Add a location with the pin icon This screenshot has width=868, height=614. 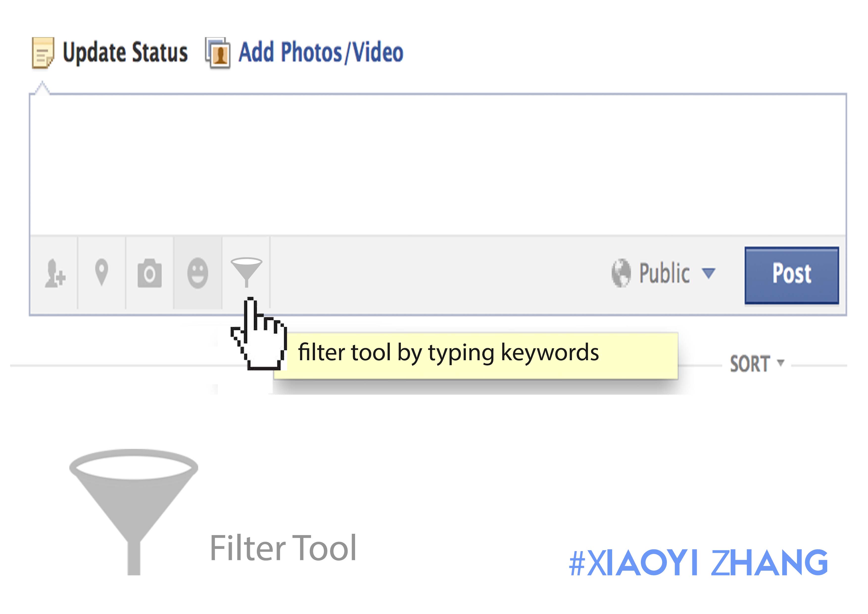click(101, 272)
